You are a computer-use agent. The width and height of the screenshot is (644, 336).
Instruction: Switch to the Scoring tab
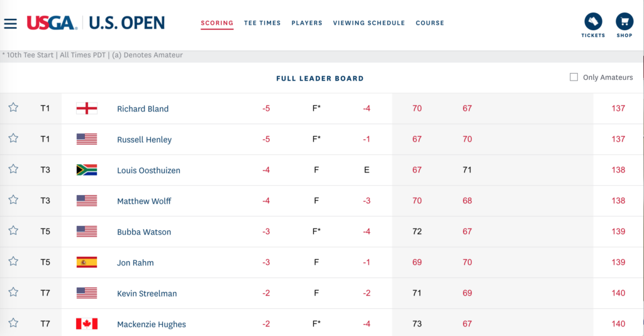click(217, 23)
